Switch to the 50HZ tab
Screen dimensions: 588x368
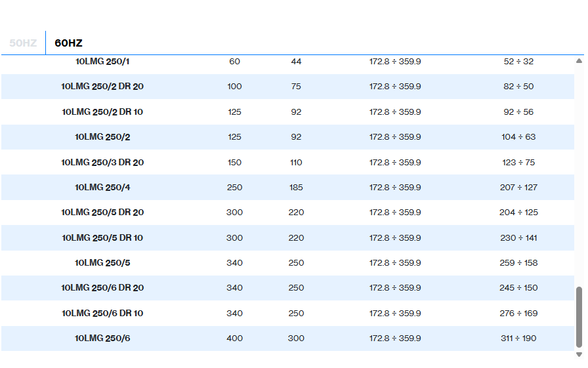click(23, 43)
